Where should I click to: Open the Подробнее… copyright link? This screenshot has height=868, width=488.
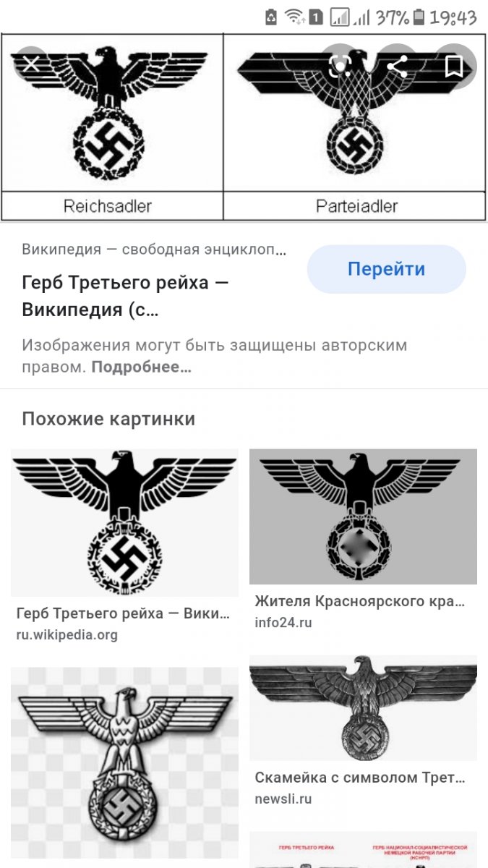(x=141, y=367)
